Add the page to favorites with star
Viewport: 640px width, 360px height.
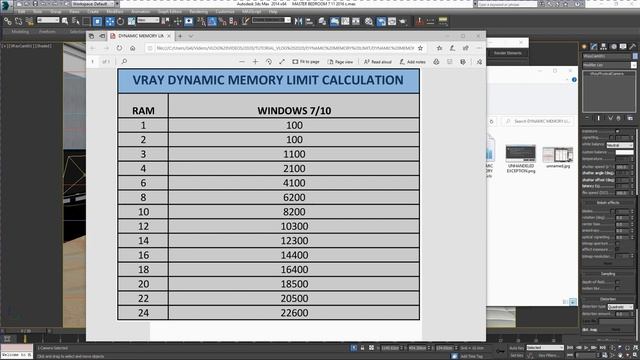tap(420, 48)
